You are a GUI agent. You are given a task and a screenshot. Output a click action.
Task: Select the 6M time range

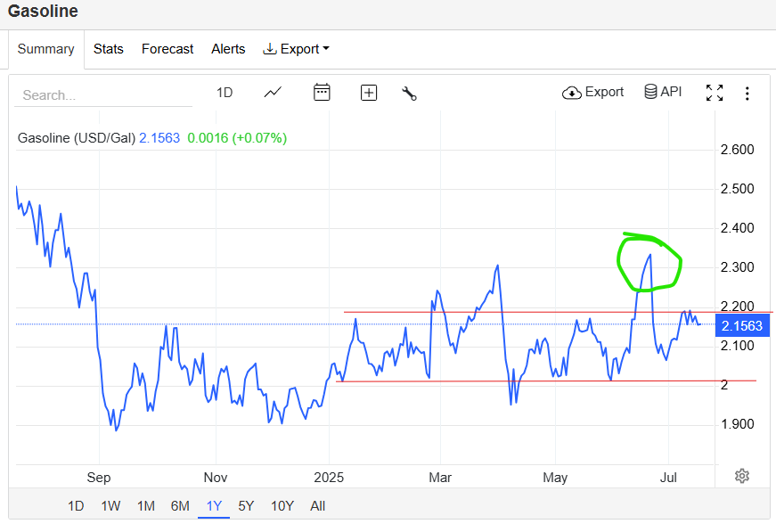click(x=180, y=506)
